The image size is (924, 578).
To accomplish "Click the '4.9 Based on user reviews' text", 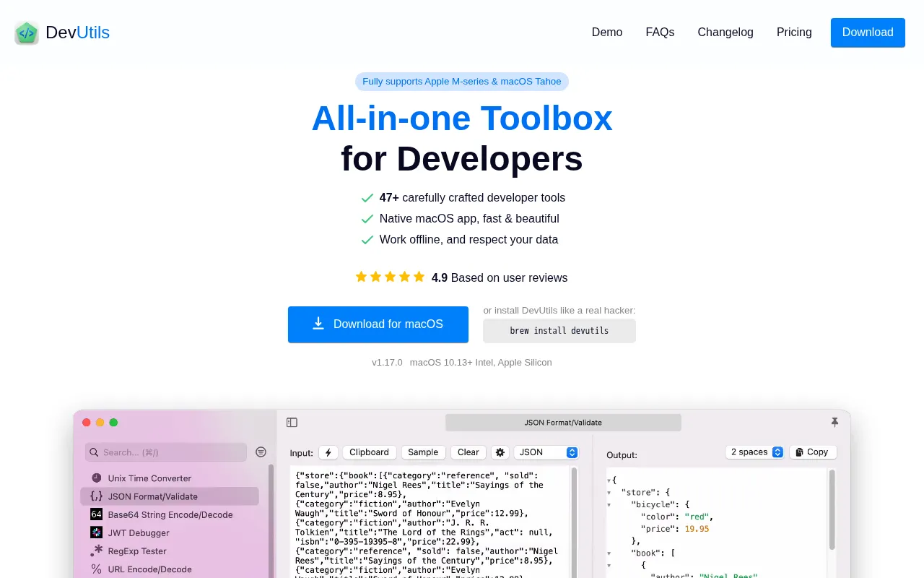I will coord(500,277).
